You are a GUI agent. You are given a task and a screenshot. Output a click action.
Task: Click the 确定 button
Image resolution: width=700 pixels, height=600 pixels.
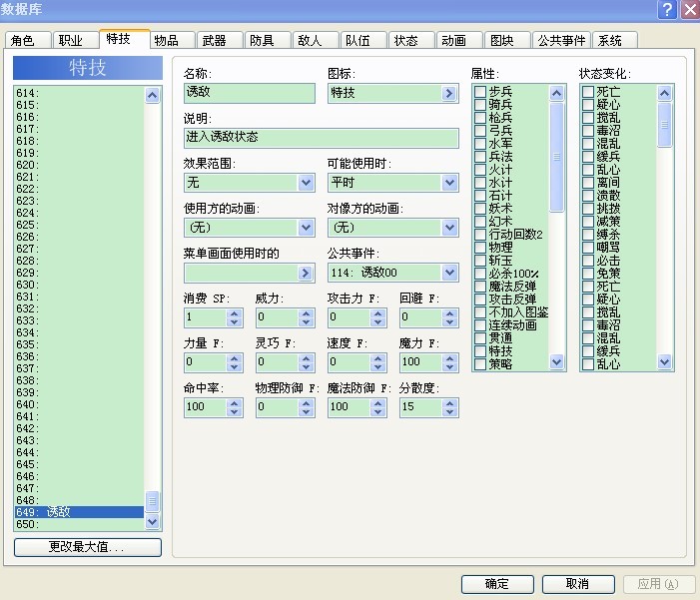coord(497,584)
